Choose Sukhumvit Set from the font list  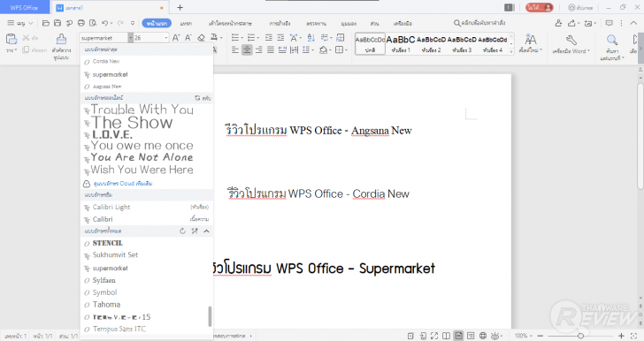[x=115, y=254]
